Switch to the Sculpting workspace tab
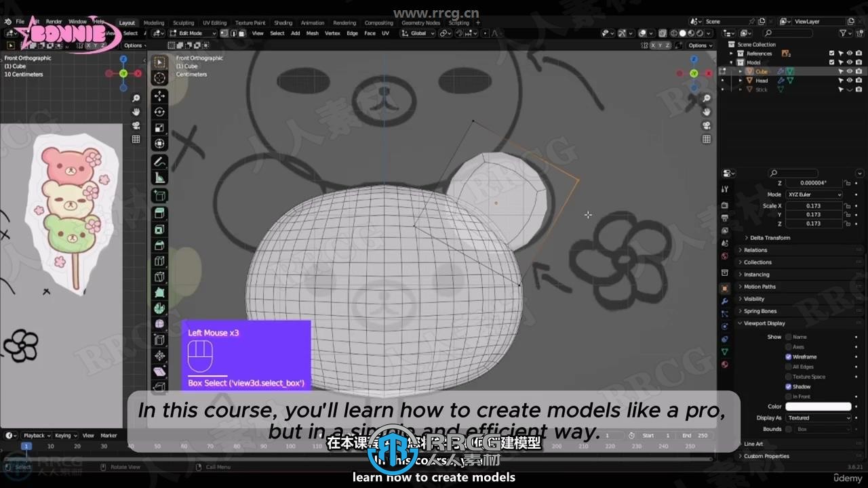This screenshot has height=488, width=868. tap(183, 22)
